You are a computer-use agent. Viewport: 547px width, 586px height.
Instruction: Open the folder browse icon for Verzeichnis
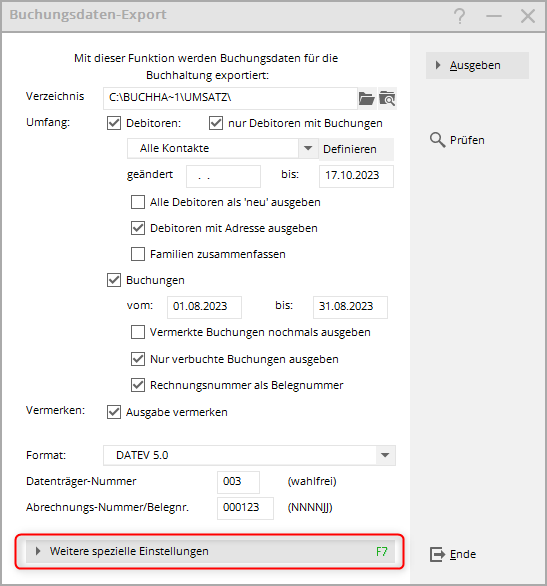tap(367, 99)
